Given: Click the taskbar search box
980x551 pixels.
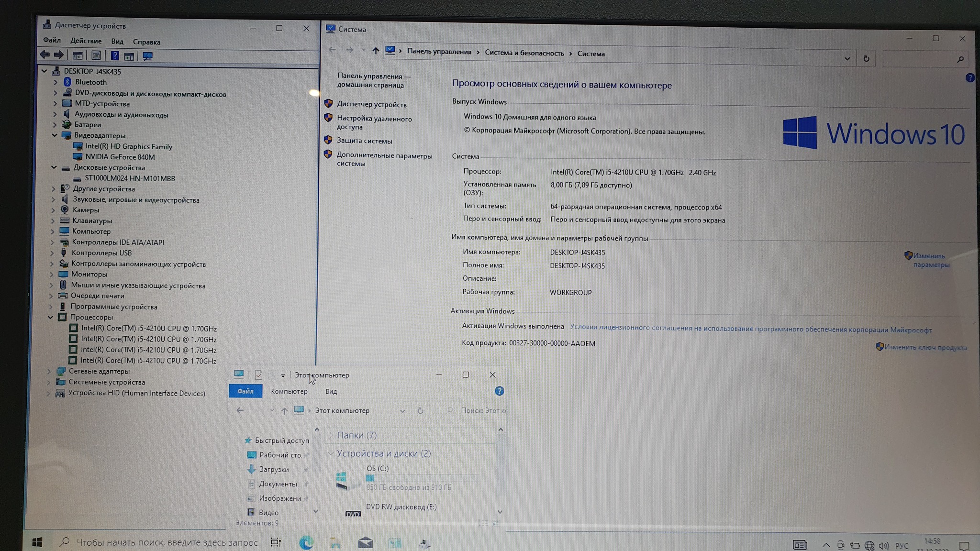Looking at the screenshot, I should click(x=167, y=542).
